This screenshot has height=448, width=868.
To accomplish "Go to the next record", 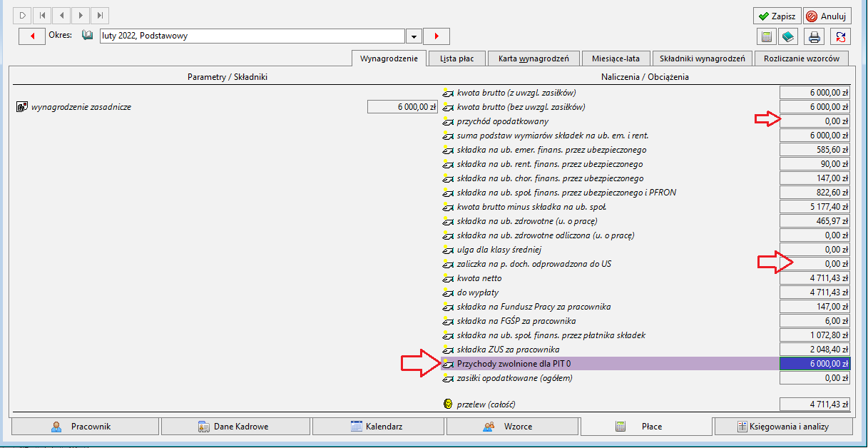I will (81, 15).
